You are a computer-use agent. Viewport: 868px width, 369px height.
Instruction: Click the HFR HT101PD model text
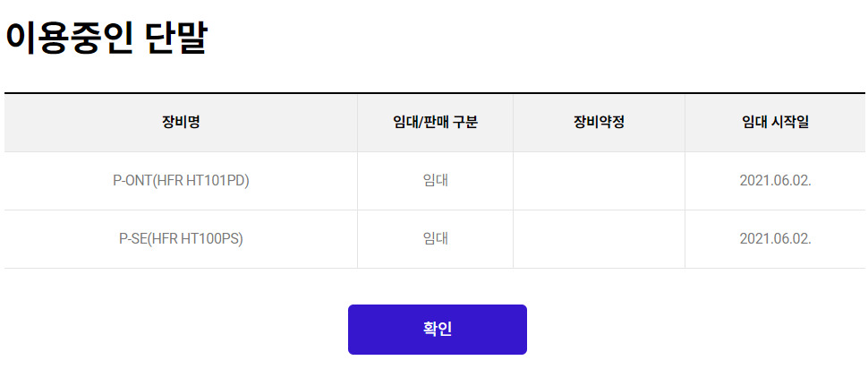[201, 181]
